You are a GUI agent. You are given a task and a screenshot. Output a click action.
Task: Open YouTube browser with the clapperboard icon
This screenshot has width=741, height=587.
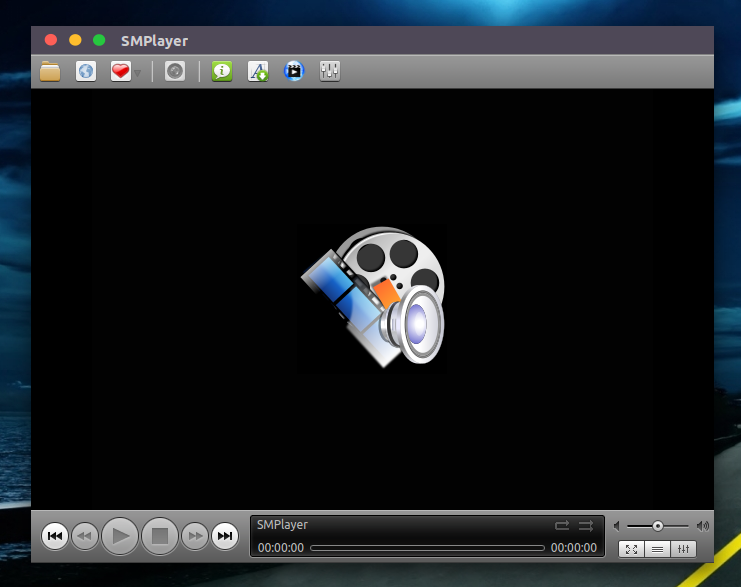294,71
